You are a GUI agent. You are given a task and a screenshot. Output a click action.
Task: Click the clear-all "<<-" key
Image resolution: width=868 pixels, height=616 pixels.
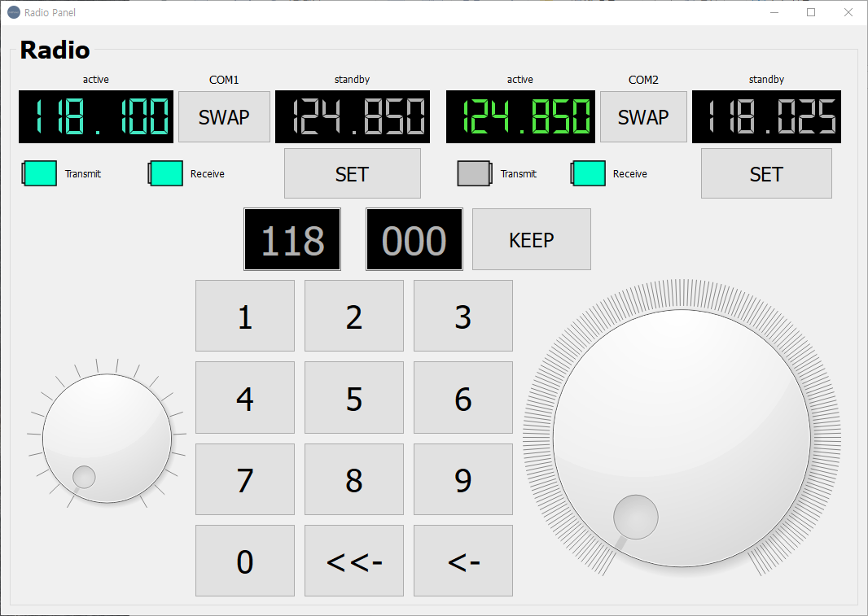353,561
